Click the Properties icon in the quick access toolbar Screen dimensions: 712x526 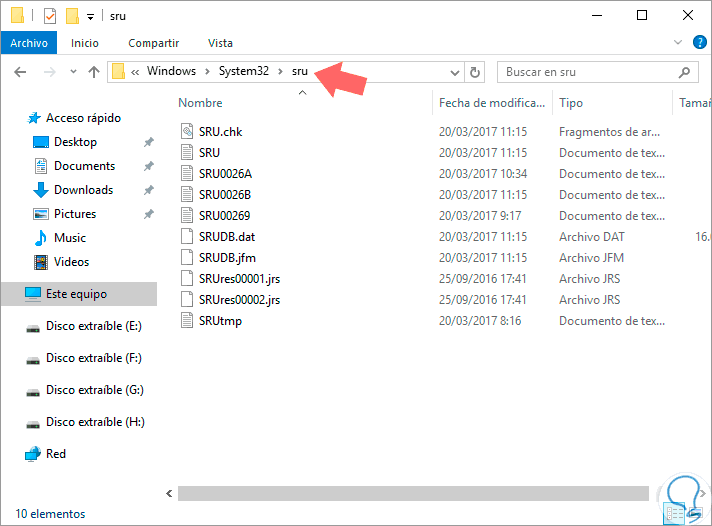tap(50, 16)
